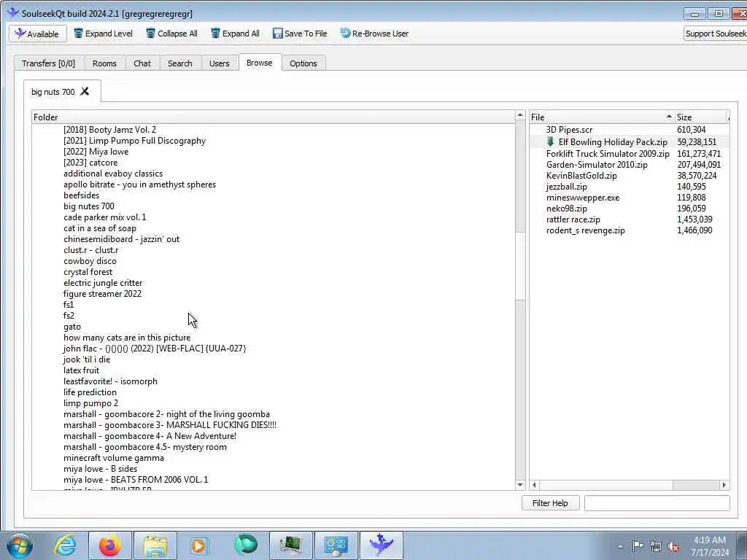Show hidden tray icons arrow
The image size is (747, 560).
[620, 547]
